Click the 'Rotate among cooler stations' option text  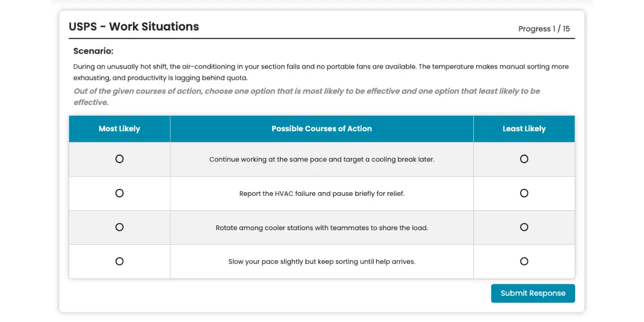[321, 228]
